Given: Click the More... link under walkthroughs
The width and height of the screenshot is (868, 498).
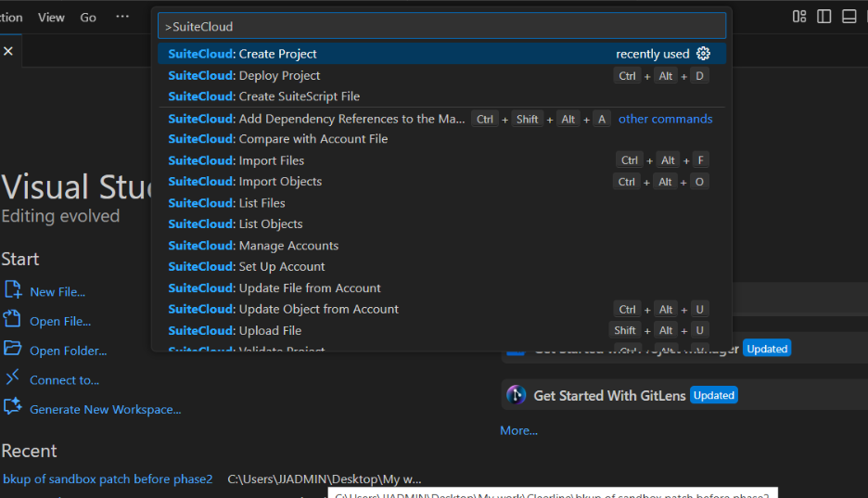Looking at the screenshot, I should [518, 430].
